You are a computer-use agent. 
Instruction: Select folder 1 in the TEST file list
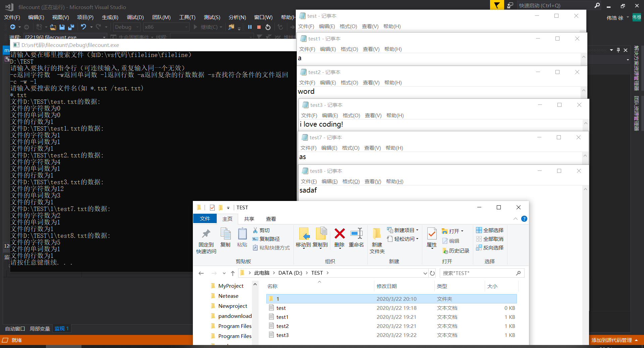pyautogui.click(x=391, y=299)
